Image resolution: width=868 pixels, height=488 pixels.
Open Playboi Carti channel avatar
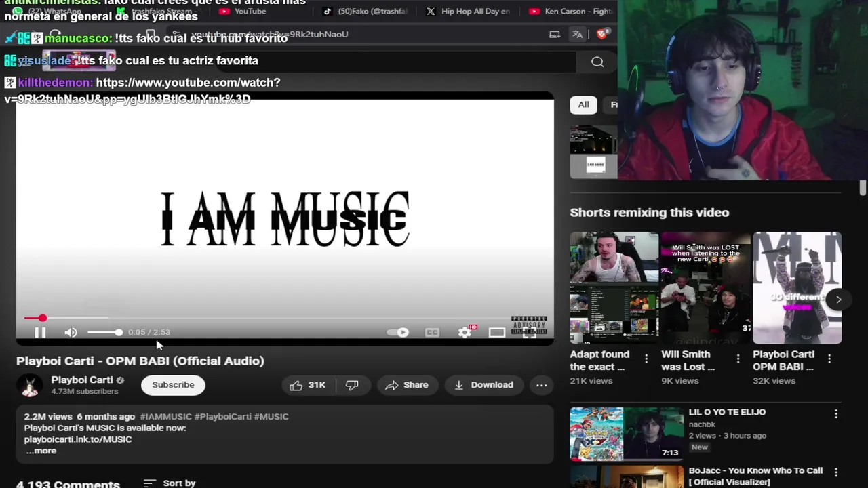(30, 385)
